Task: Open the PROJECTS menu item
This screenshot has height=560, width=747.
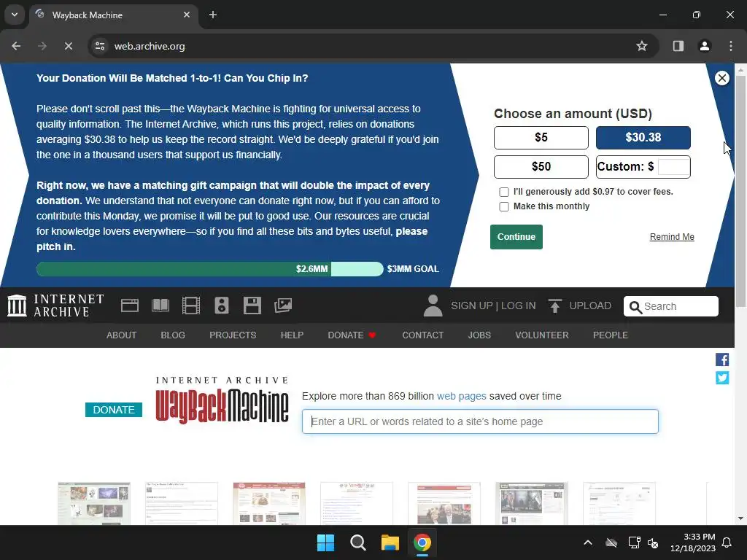Action: coord(233,335)
